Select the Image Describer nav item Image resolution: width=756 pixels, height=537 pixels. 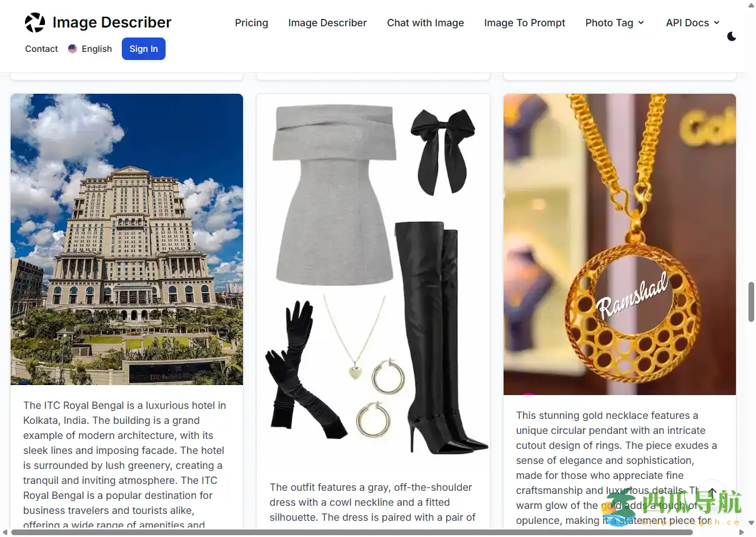tap(327, 23)
